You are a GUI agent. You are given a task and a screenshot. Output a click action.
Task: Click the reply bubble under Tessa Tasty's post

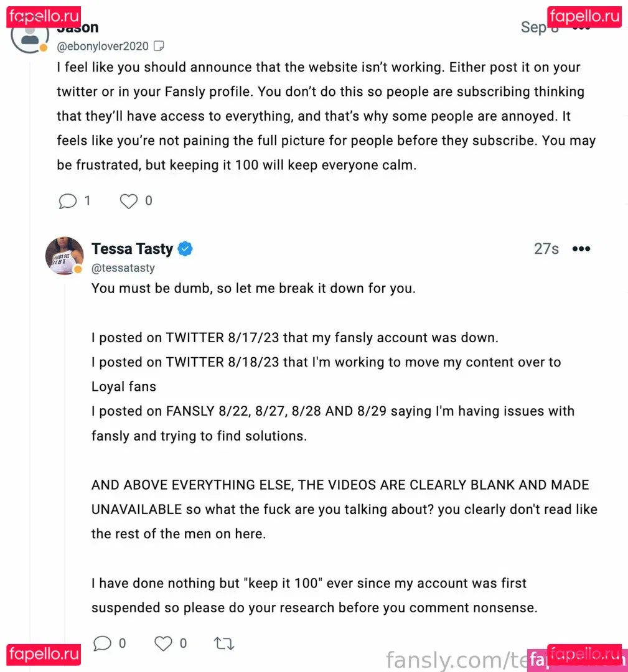102,643
